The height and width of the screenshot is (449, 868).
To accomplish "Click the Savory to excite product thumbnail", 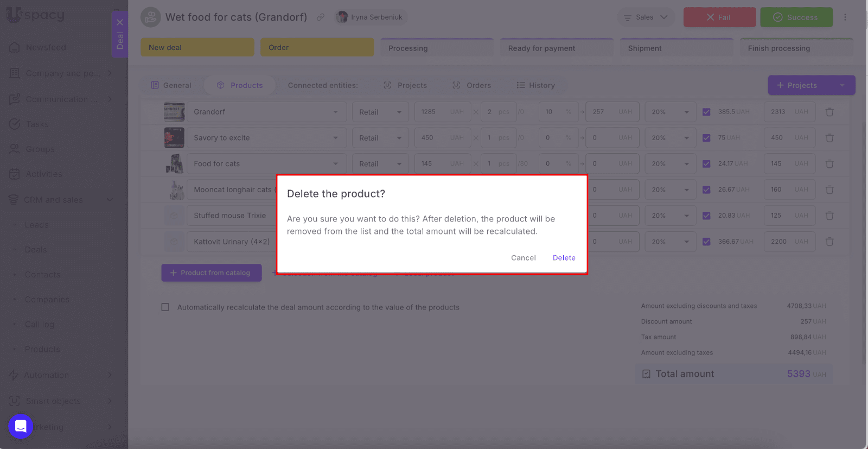I will pyautogui.click(x=174, y=138).
